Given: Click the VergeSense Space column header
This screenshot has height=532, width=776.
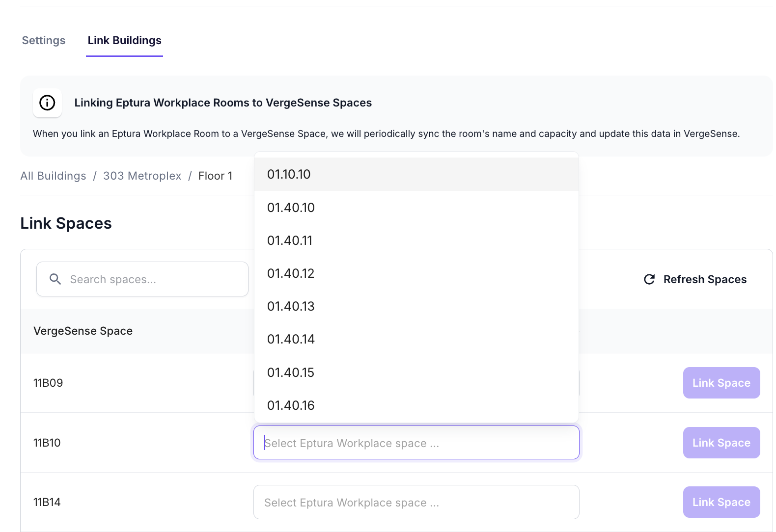Looking at the screenshot, I should click(x=83, y=331).
